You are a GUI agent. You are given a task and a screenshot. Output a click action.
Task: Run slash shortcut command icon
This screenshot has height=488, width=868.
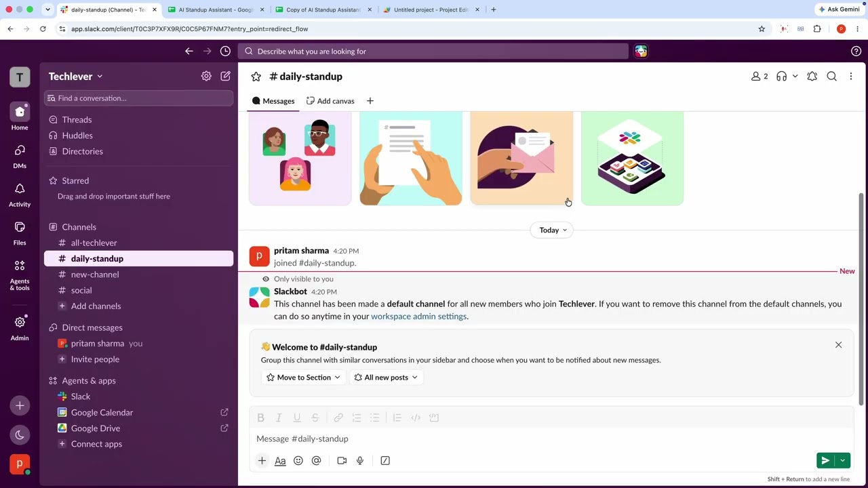point(385,461)
